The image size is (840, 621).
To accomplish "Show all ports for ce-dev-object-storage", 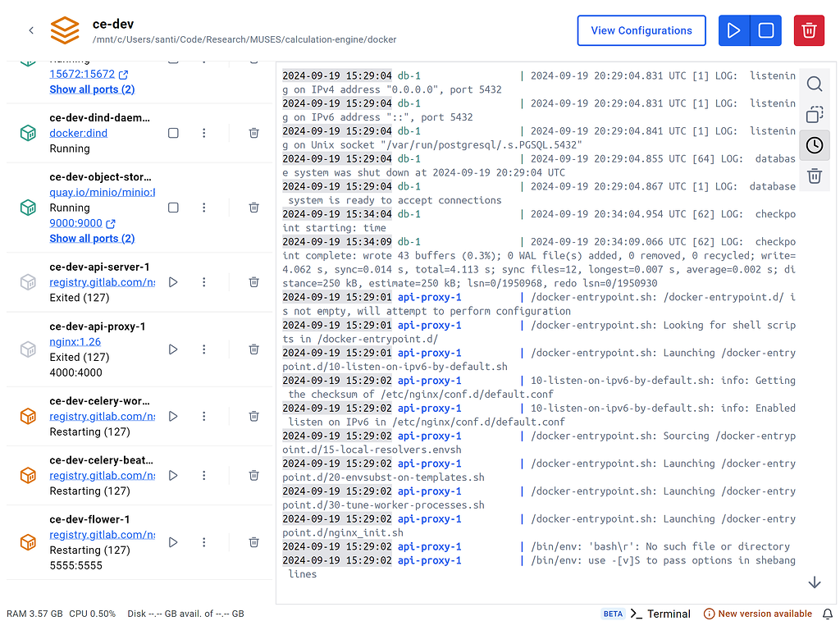I will click(92, 239).
